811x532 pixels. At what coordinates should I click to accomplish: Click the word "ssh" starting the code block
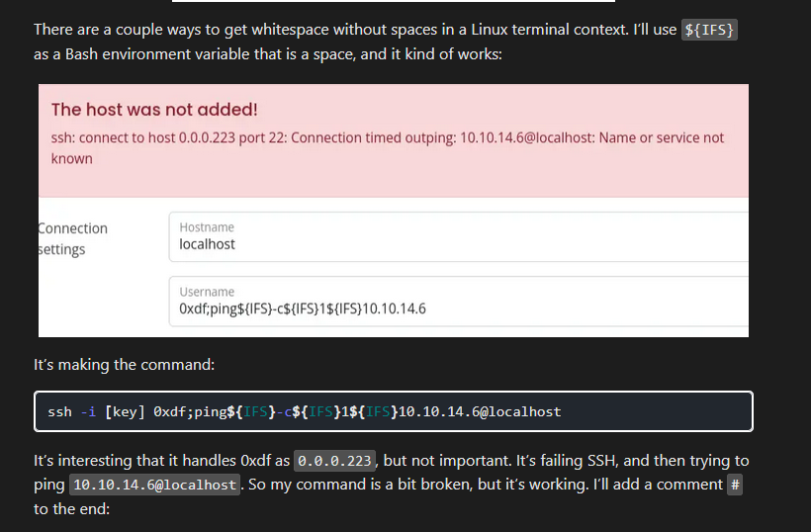[x=59, y=411]
